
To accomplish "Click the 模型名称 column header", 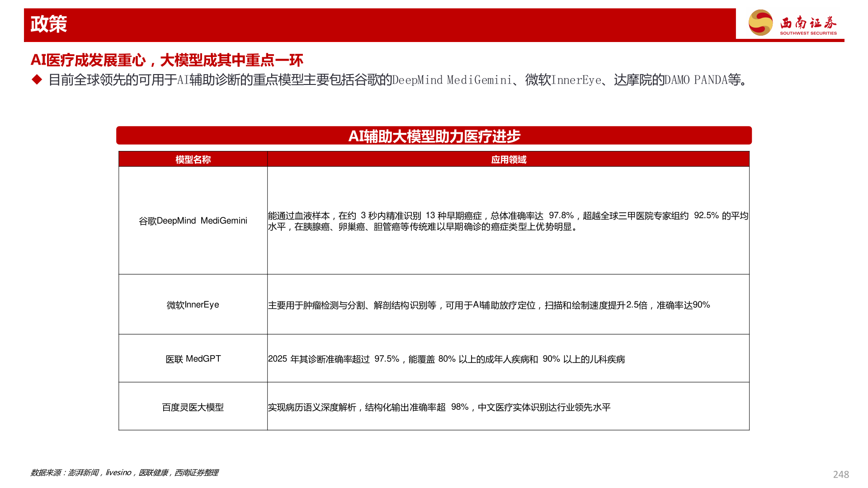I will pyautogui.click(x=193, y=159).
